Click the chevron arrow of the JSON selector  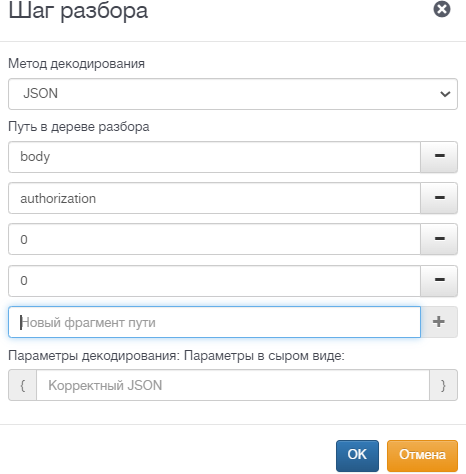click(445, 94)
